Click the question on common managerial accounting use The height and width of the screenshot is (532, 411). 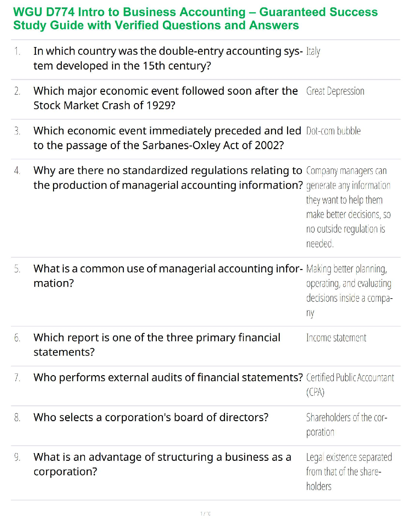tap(168, 276)
